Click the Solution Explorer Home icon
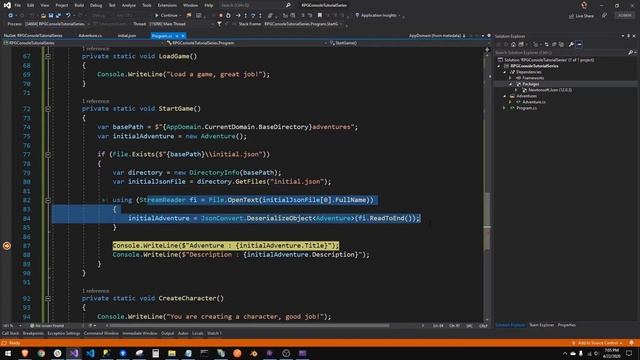This screenshot has height=360, width=640. tap(513, 44)
